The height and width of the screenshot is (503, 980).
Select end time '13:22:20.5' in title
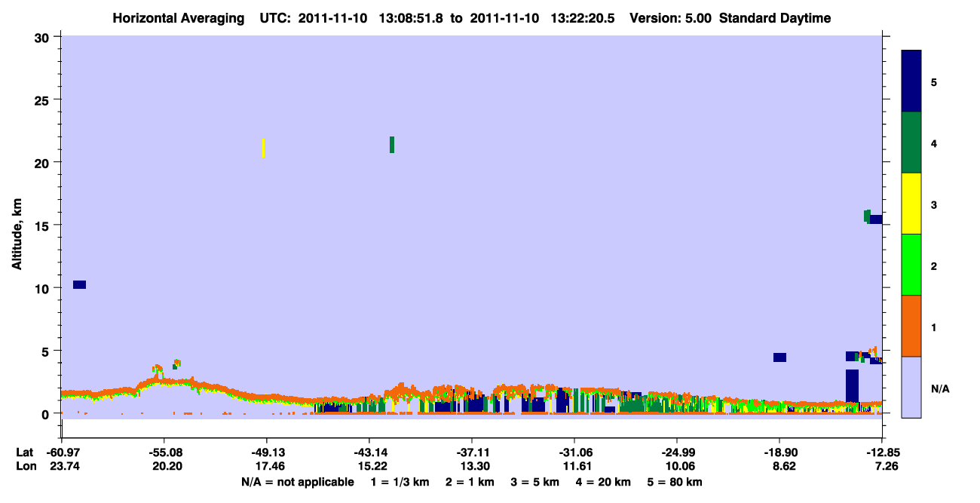click(583, 18)
